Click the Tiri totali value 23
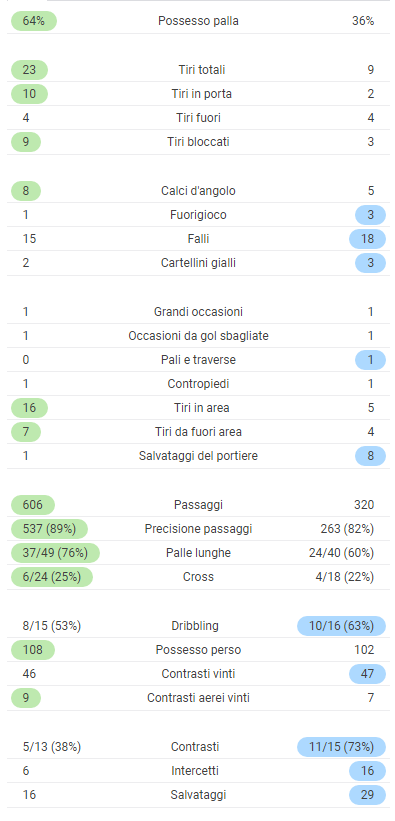 point(29,70)
